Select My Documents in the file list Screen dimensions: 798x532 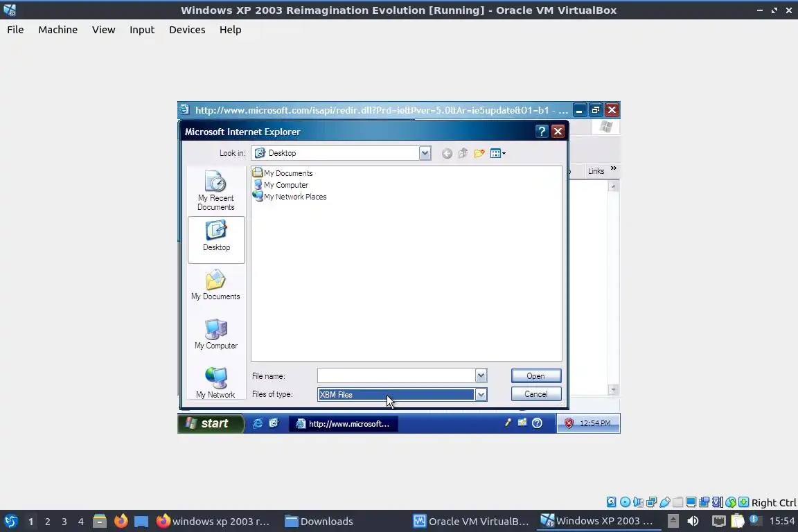click(283, 173)
